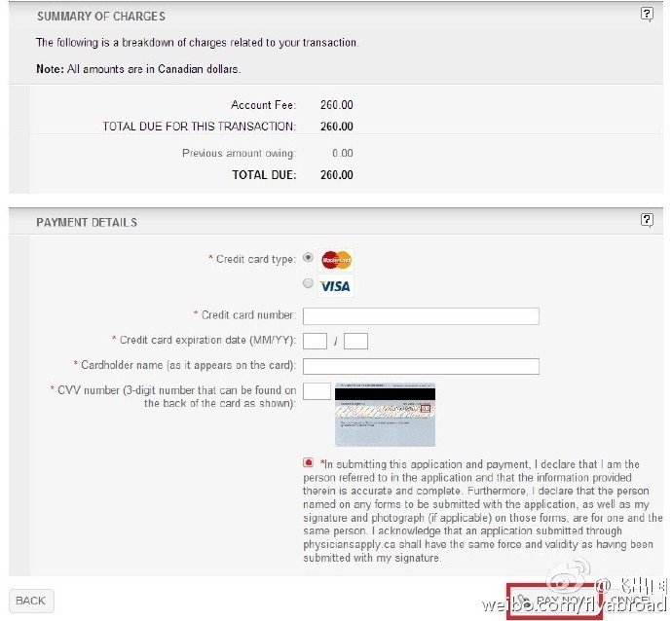This screenshot has width=672, height=621.
Task: Click the lock icon on PAY NOW
Action: [x=523, y=600]
